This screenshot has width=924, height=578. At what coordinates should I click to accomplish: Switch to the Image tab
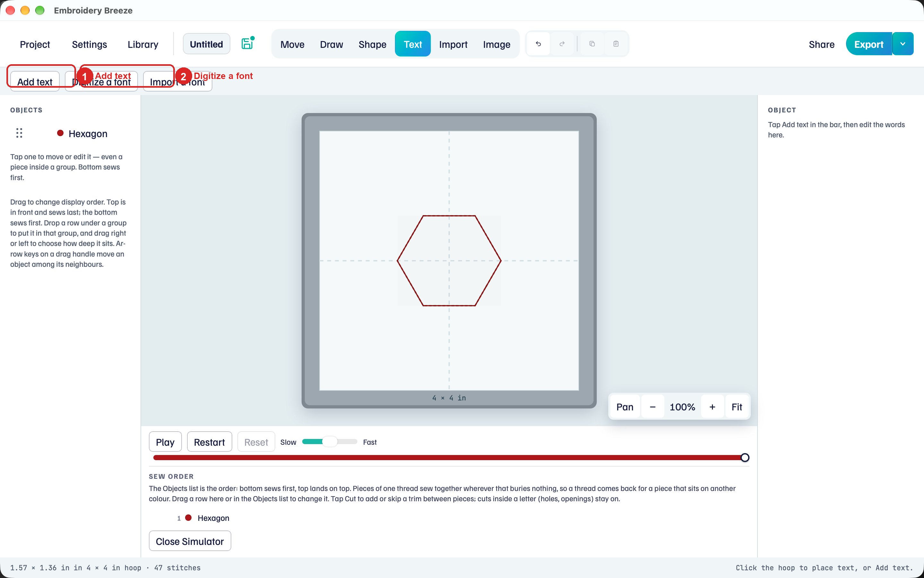(496, 44)
